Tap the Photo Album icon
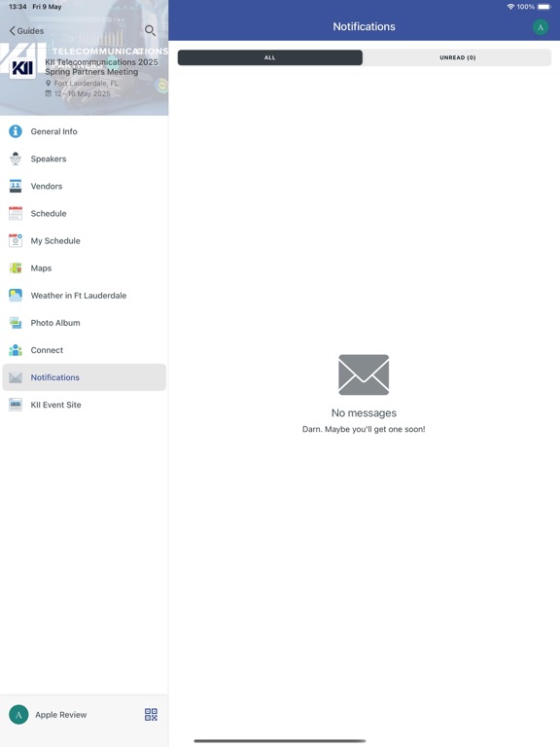This screenshot has height=747, width=560. 16,323
